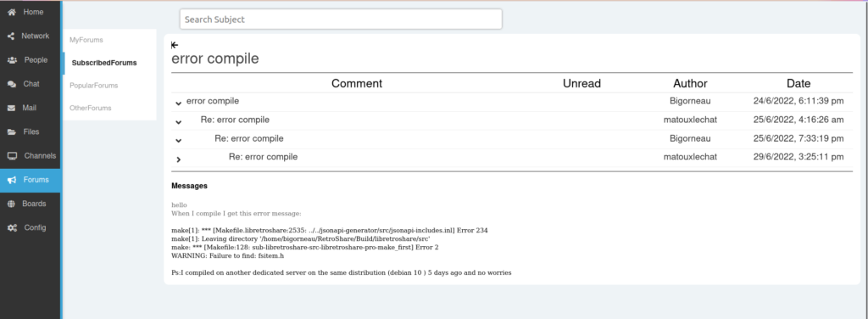868x319 pixels.
Task: Select 'Re: error compile' reply from 29/6/2022
Action: tap(263, 157)
